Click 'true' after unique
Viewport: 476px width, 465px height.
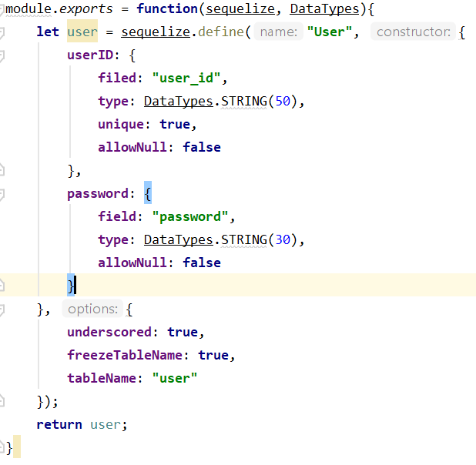175,124
